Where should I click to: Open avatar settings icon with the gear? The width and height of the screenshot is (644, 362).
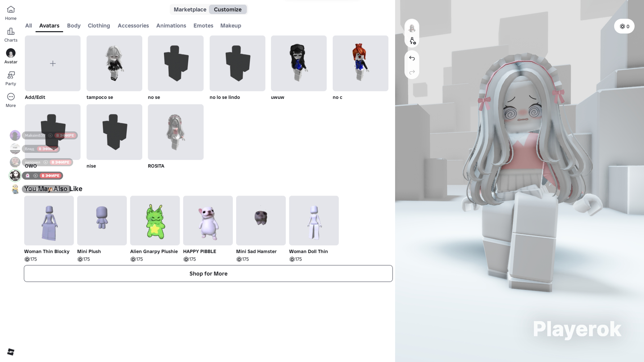pos(412,41)
